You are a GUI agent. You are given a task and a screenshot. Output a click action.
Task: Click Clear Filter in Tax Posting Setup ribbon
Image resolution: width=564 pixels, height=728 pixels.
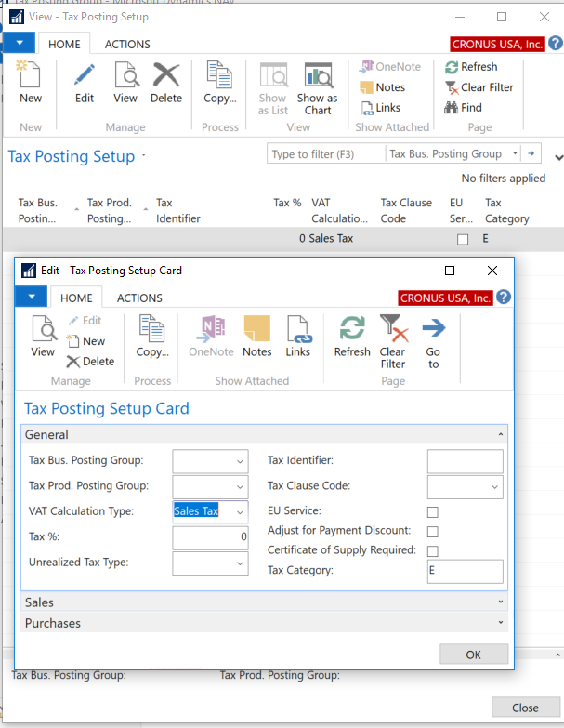479,87
